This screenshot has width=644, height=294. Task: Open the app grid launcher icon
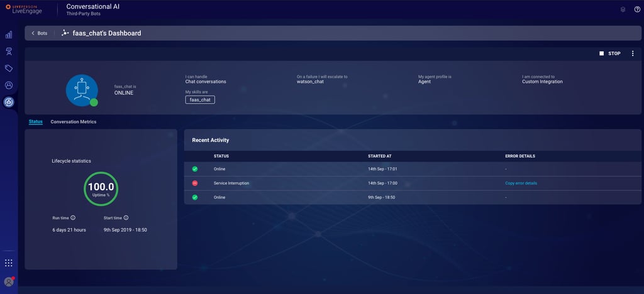tap(9, 263)
